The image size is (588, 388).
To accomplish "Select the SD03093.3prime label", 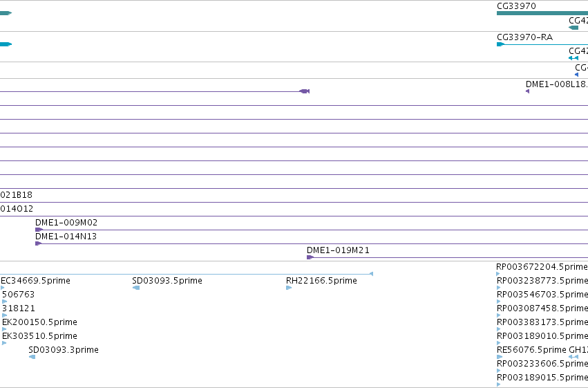I will click(x=64, y=350).
